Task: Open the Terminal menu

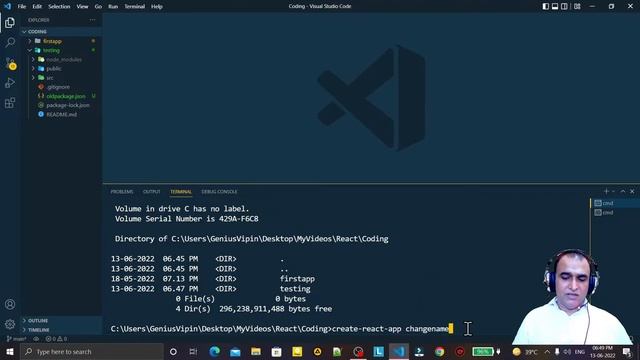Action: coord(135,7)
